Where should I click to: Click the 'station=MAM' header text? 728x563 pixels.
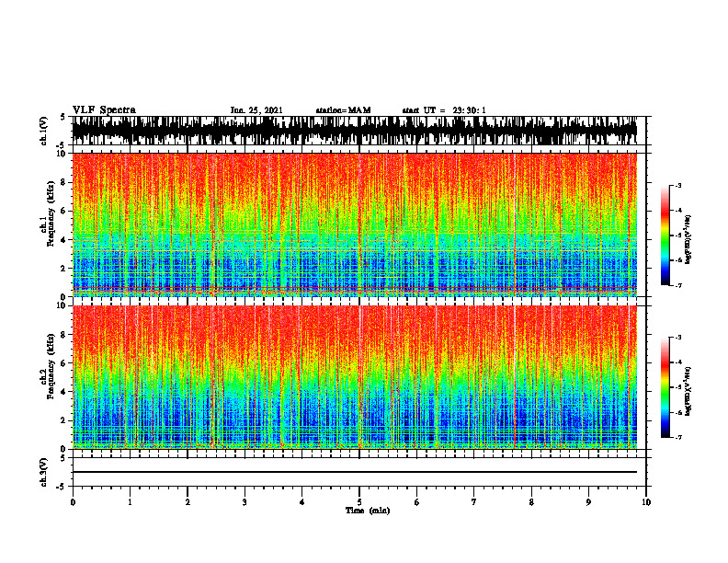pos(343,110)
